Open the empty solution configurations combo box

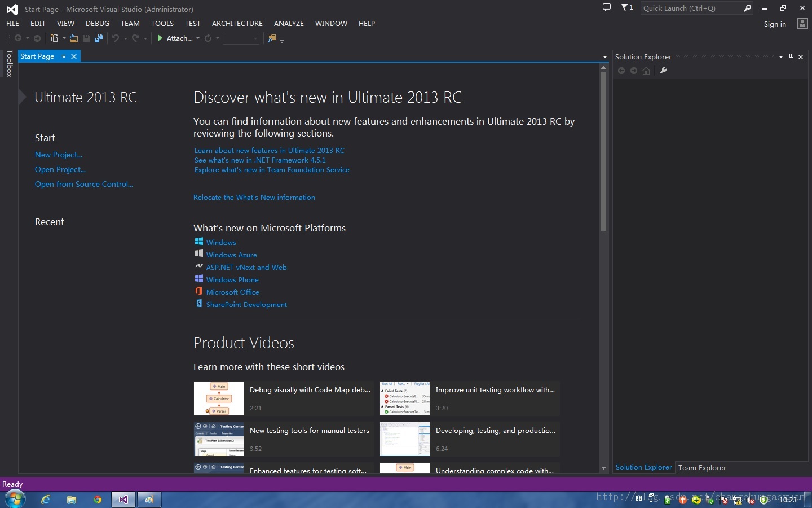coord(241,38)
